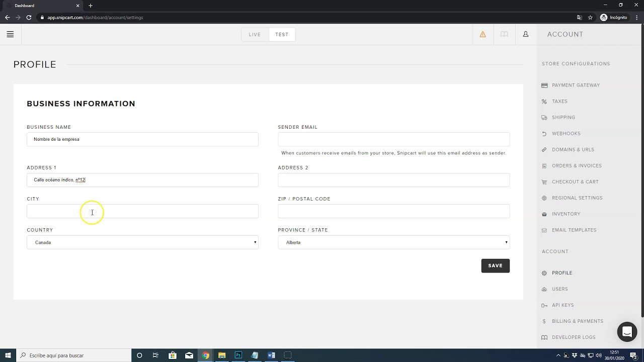Click the API Keys key icon

pos(544,305)
